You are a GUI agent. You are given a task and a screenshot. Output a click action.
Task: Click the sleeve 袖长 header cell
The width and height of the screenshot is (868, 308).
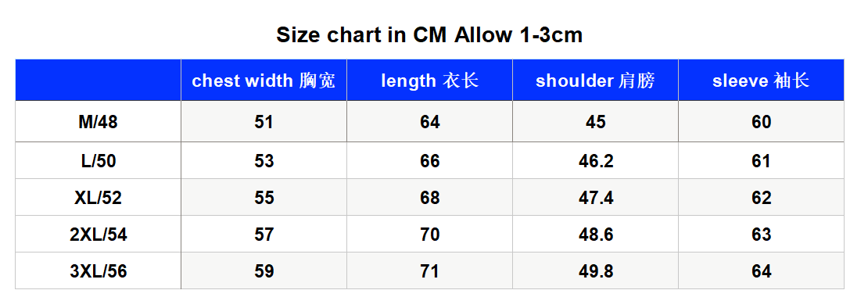pos(761,81)
